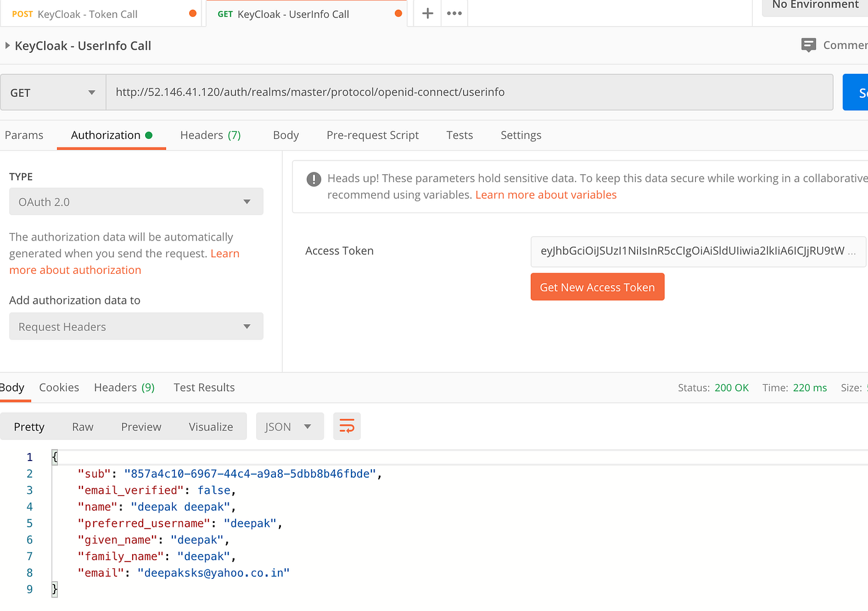Open the JSON response format selector
Screen dimensions: 868x611
click(290, 426)
